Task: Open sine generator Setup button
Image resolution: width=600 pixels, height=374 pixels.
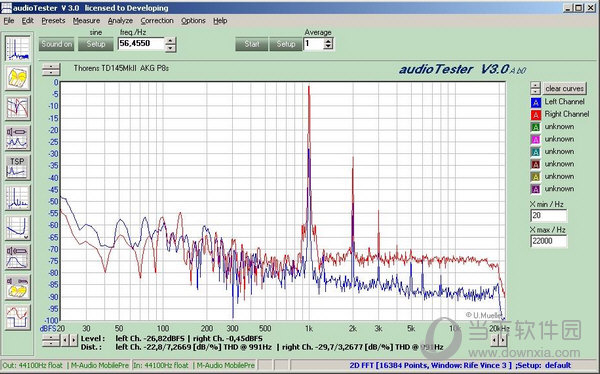Action: click(x=96, y=44)
